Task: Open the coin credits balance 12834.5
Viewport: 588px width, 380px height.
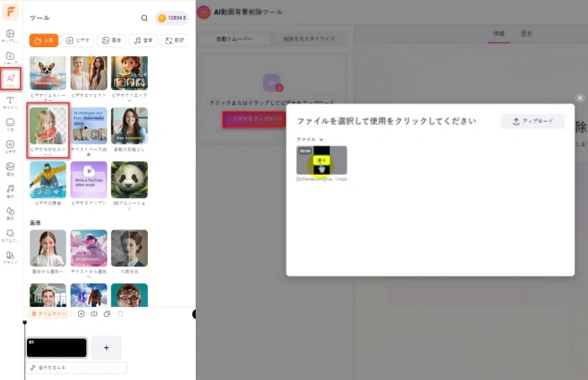Action: [171, 18]
